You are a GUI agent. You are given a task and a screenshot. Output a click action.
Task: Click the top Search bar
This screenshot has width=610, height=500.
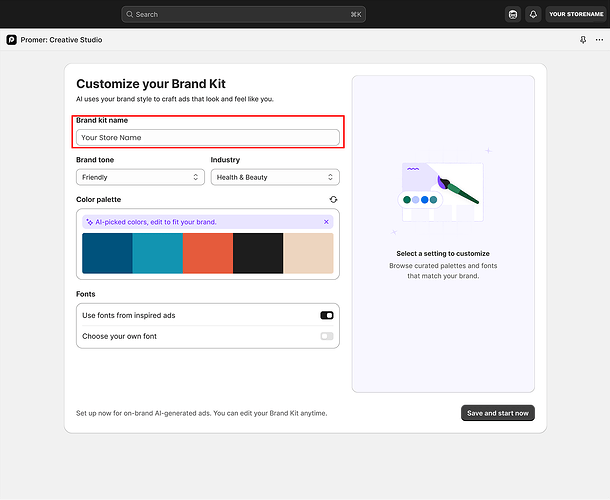(x=244, y=14)
